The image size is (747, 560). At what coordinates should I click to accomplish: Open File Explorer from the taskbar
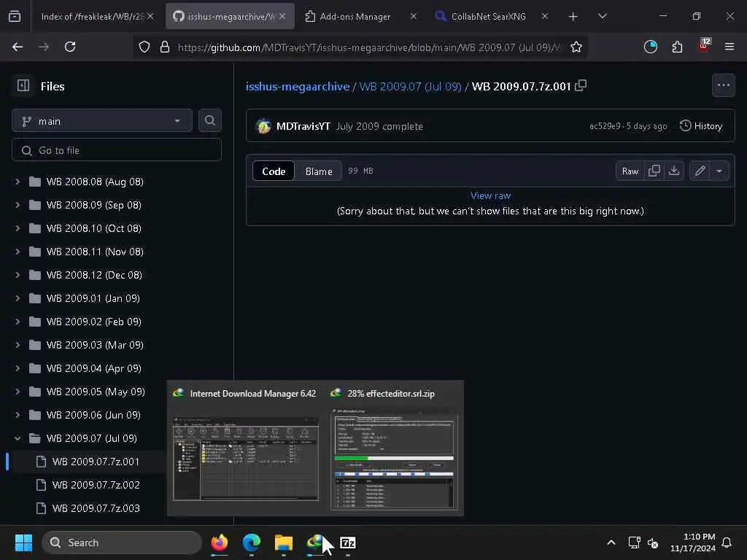pos(284,542)
